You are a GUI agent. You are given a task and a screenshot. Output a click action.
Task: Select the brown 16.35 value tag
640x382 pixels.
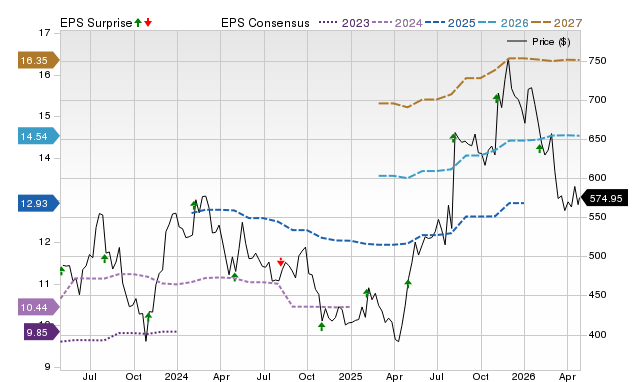point(38,60)
